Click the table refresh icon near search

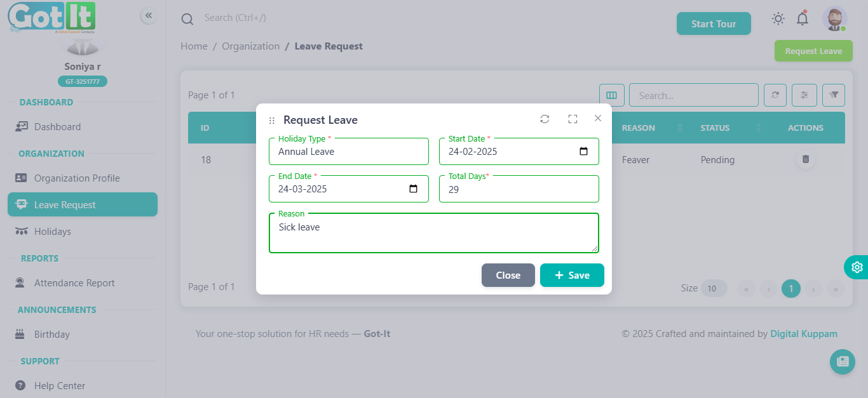775,95
